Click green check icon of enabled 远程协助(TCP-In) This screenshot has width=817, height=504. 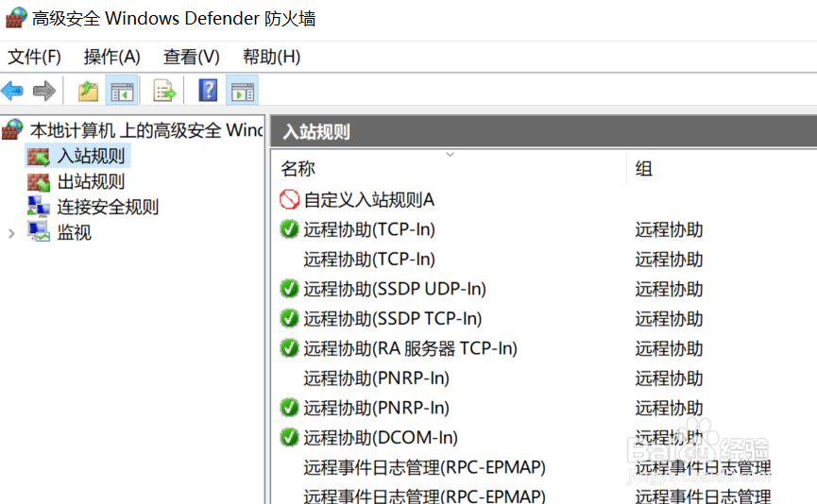(x=289, y=229)
